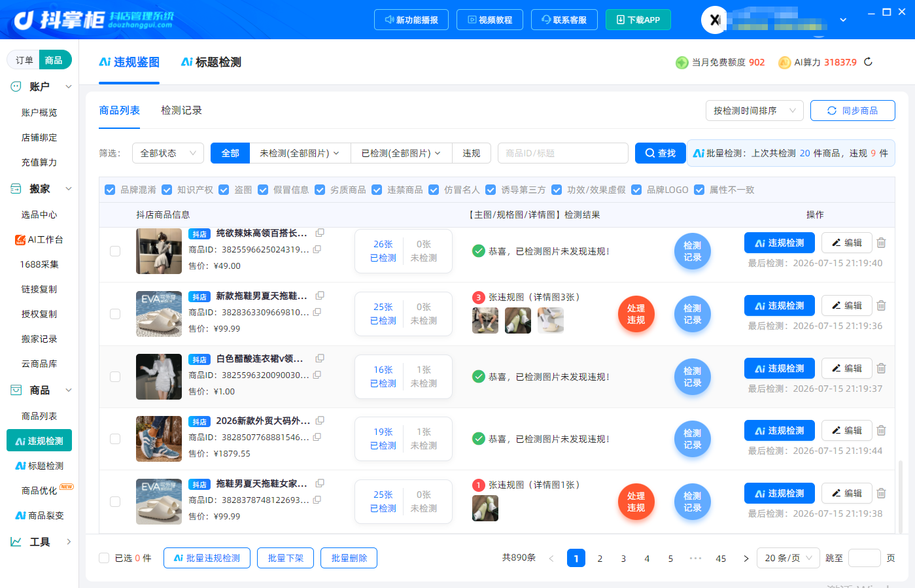
Task: Select 订单 toggle tab in sidebar
Action: [24, 60]
